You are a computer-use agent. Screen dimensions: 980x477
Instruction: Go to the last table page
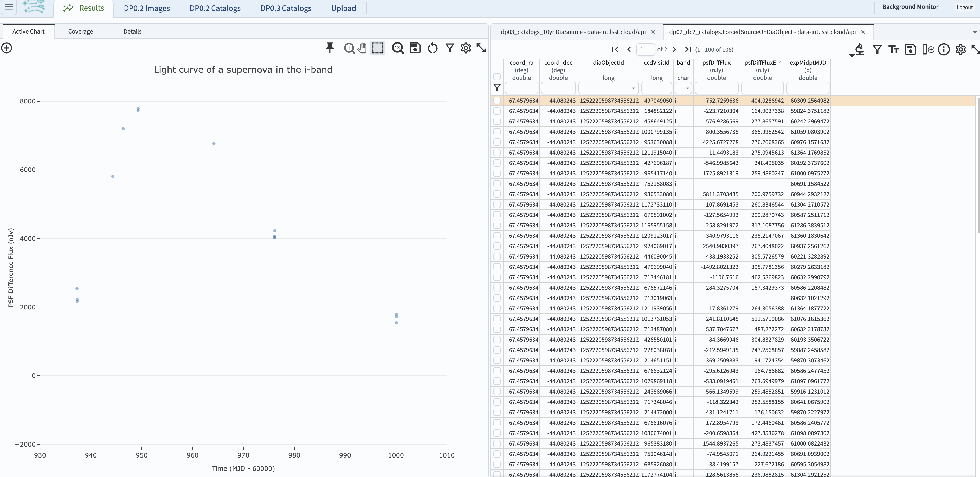click(x=687, y=49)
